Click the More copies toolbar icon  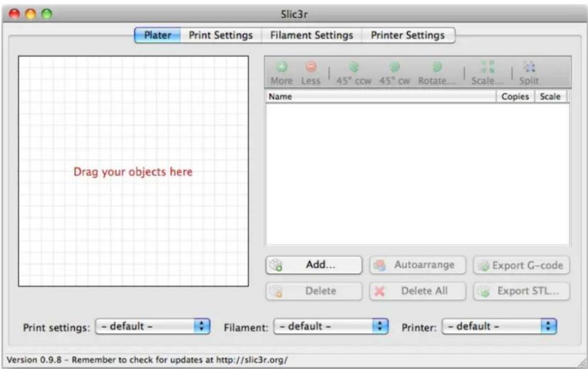click(x=281, y=73)
